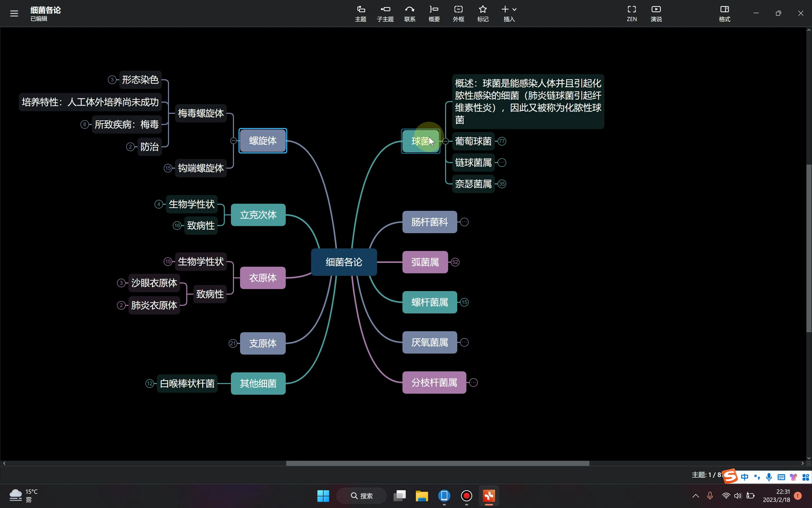812x508 pixels.
Task: Add a 子主题 subtopic
Action: click(x=385, y=14)
